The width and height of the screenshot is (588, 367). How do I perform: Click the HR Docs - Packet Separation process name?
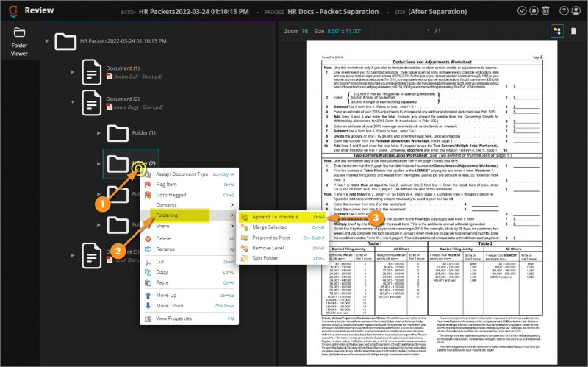pyautogui.click(x=333, y=12)
